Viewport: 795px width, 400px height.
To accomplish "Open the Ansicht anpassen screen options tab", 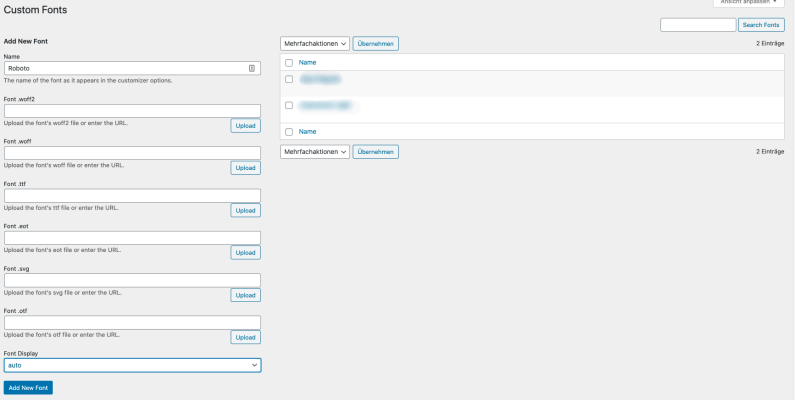I will click(748, 3).
